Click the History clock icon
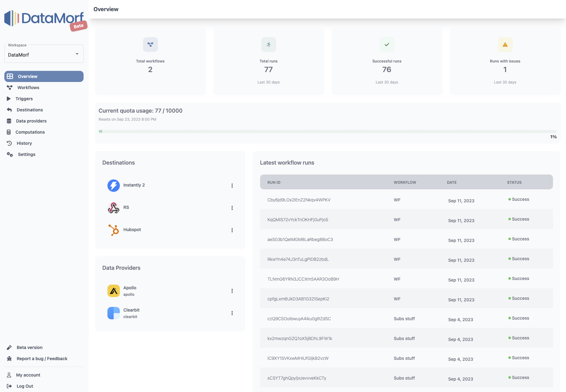Viewport: 566px width, 392px height. click(9, 143)
